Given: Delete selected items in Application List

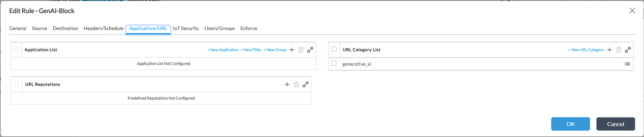Looking at the screenshot, I should pyautogui.click(x=301, y=50).
